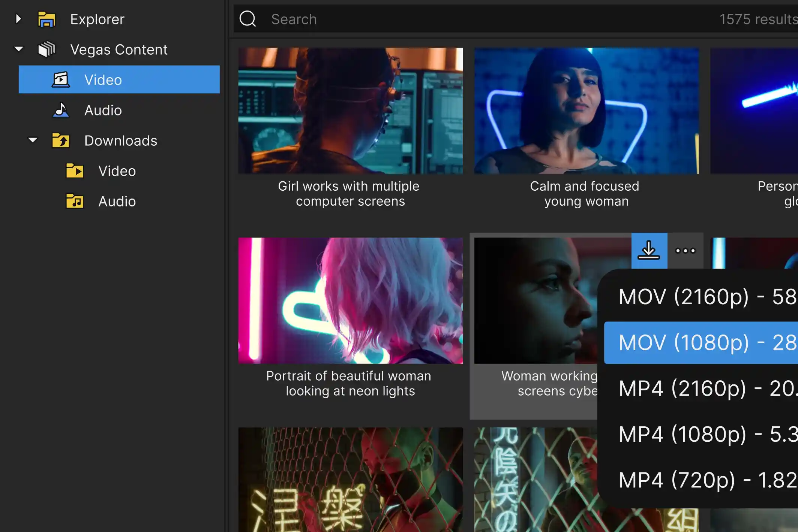Select the Calm and focused young woman thumbnail

click(586, 111)
